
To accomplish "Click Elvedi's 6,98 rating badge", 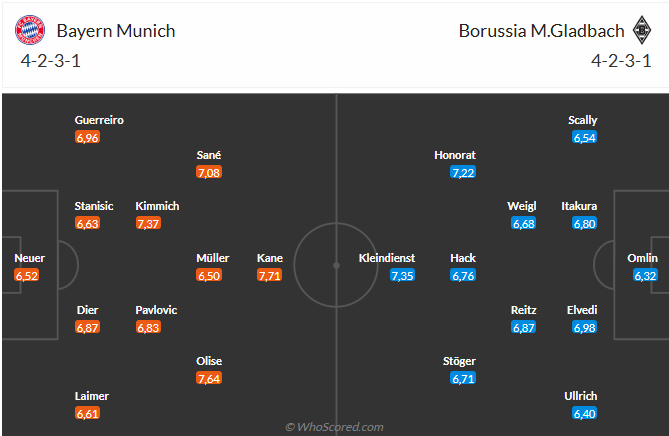I will (584, 328).
